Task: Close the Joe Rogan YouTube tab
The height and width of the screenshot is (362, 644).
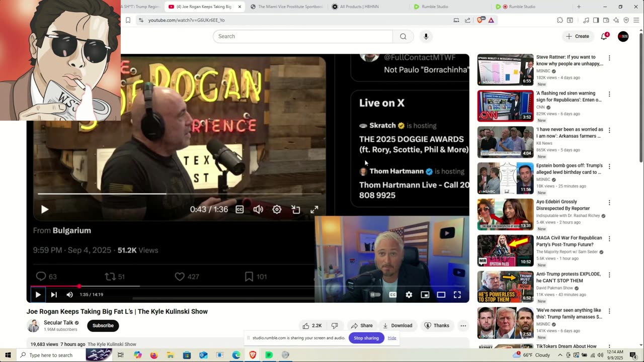Action: coord(239,7)
